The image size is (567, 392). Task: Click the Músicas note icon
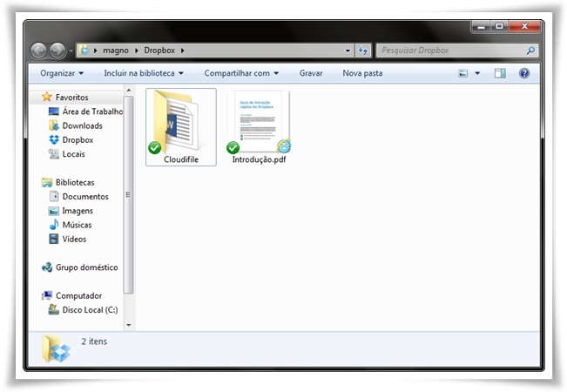[53, 225]
